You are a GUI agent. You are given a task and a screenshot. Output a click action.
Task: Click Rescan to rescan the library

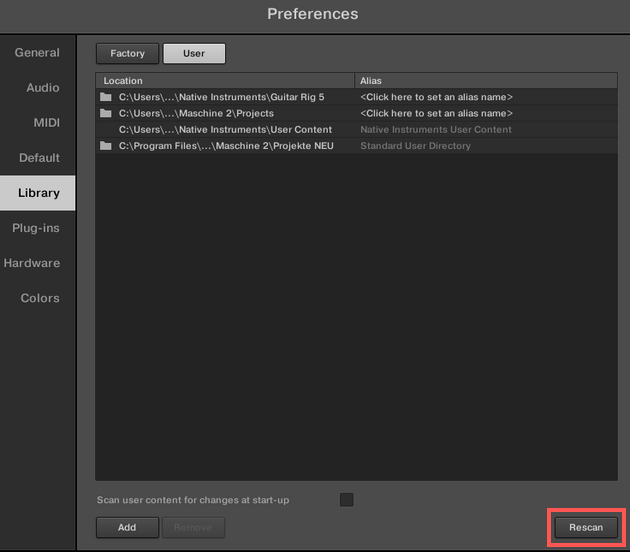coord(586,527)
